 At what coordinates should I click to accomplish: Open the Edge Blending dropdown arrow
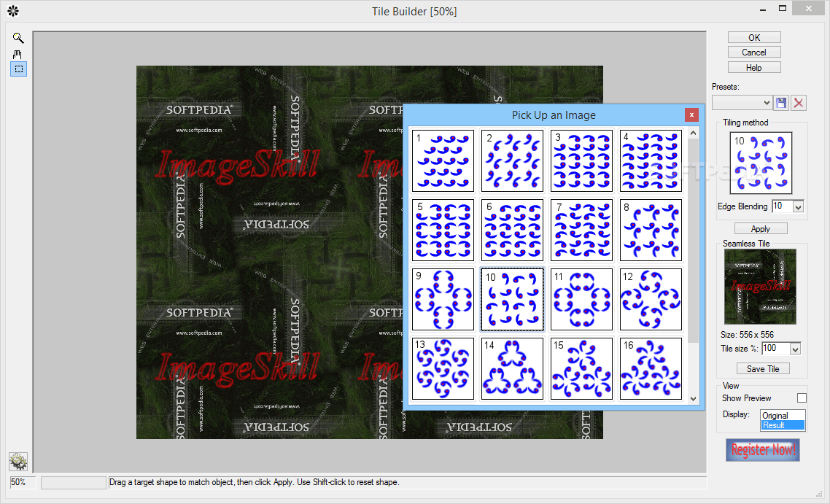point(798,206)
